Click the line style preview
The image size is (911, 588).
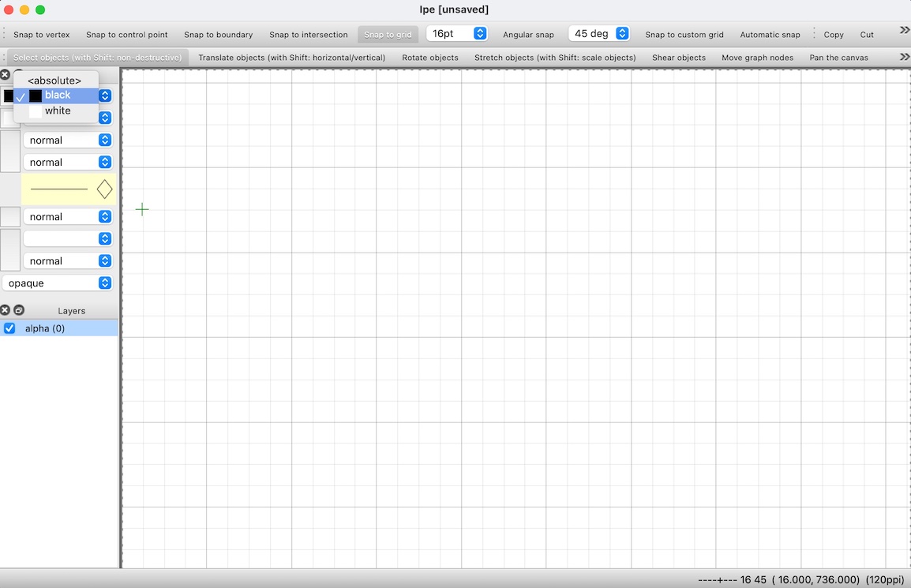pos(58,189)
